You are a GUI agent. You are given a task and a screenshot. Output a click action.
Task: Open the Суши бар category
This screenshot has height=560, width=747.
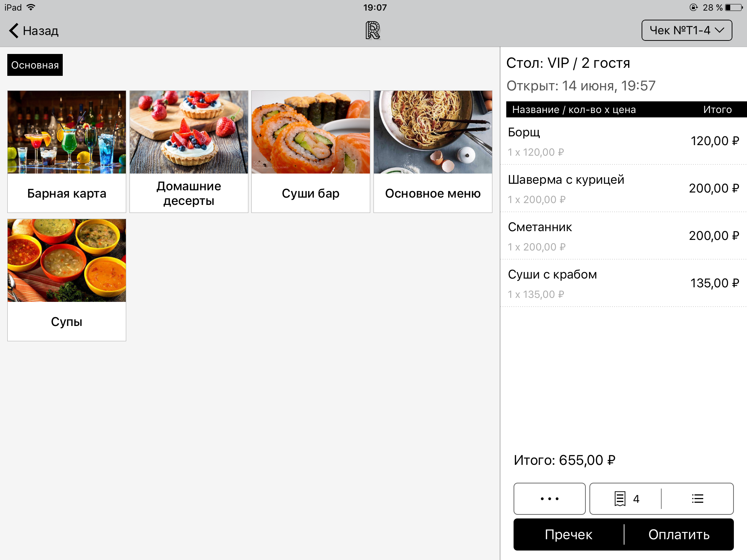[311, 151]
